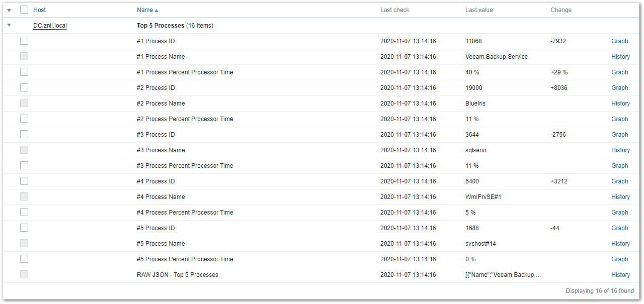Screen dimensions: 644x304
Task: View History for #2 Process Name (BlueIris)
Action: (x=620, y=104)
